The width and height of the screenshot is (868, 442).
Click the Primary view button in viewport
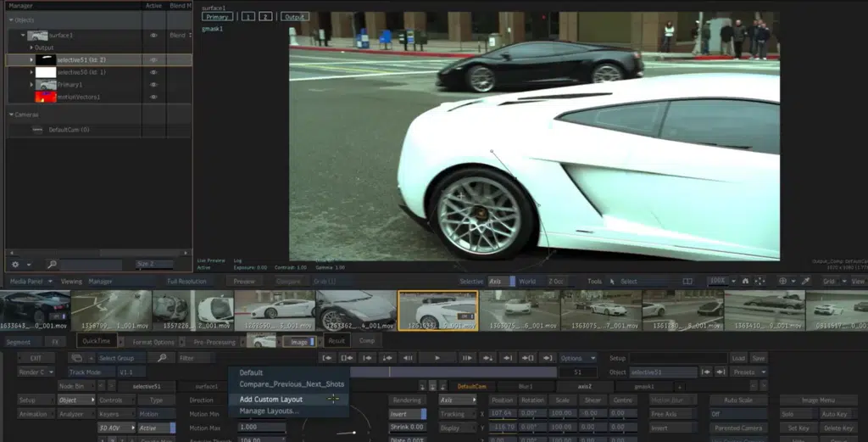217,17
